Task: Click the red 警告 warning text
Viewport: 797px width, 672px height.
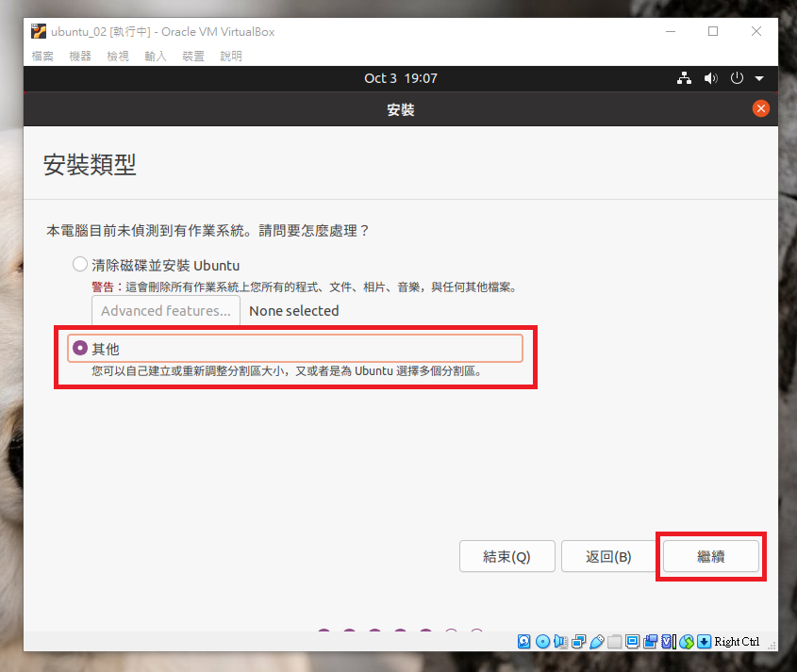Action: tap(103, 287)
